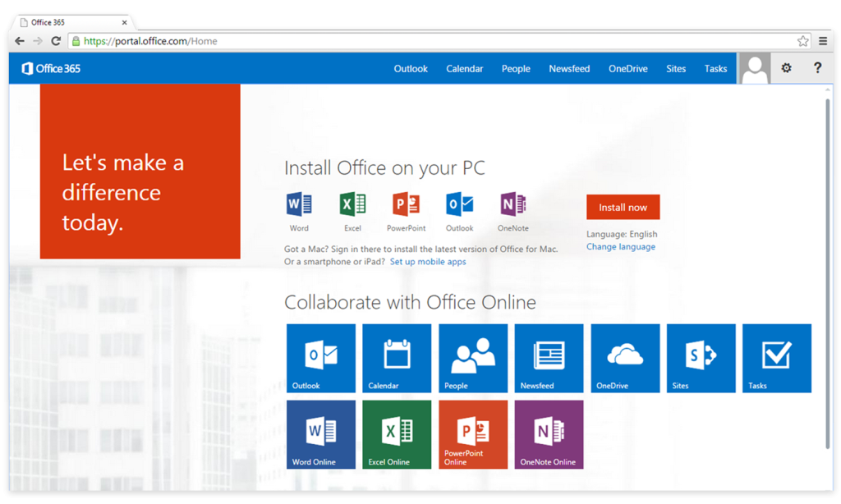Launch the Excel Online tile
841x504 pixels.
click(x=397, y=435)
